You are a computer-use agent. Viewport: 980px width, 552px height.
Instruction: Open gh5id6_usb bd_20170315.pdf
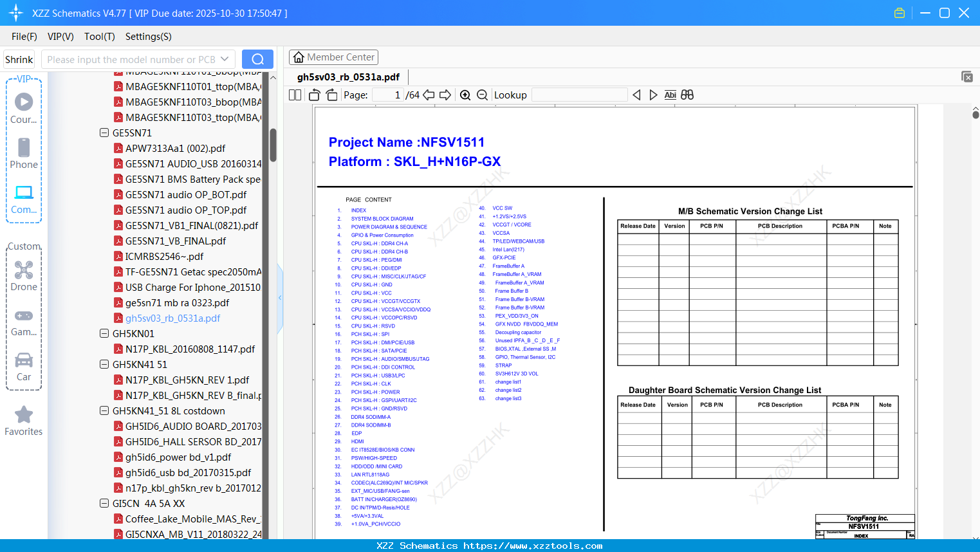coord(188,473)
